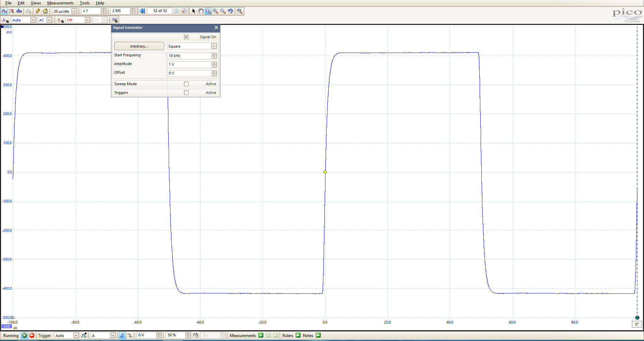Click the phase ruler 0° button
The width and height of the screenshot is (644, 341).
(x=637, y=324)
